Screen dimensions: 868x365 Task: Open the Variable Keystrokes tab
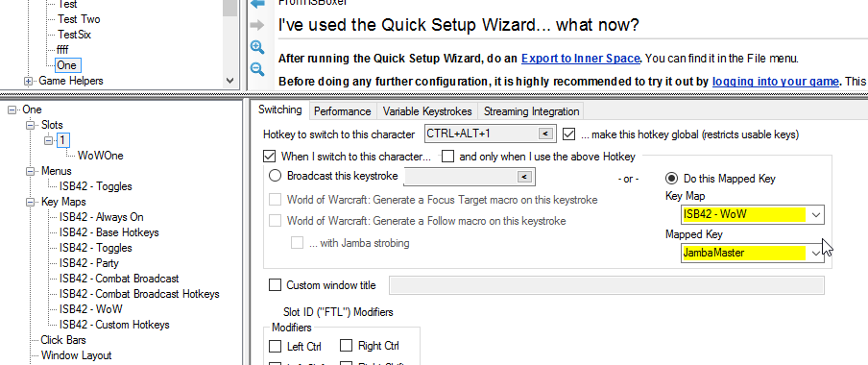click(x=427, y=111)
